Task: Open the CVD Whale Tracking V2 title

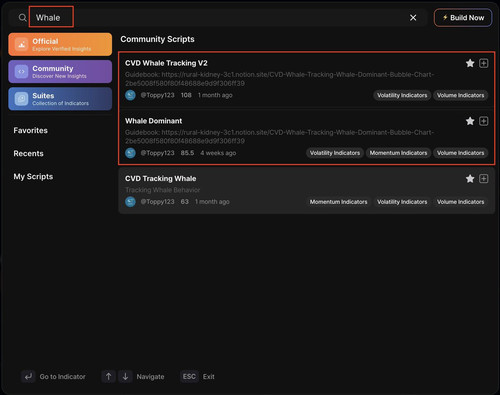Action: point(166,63)
